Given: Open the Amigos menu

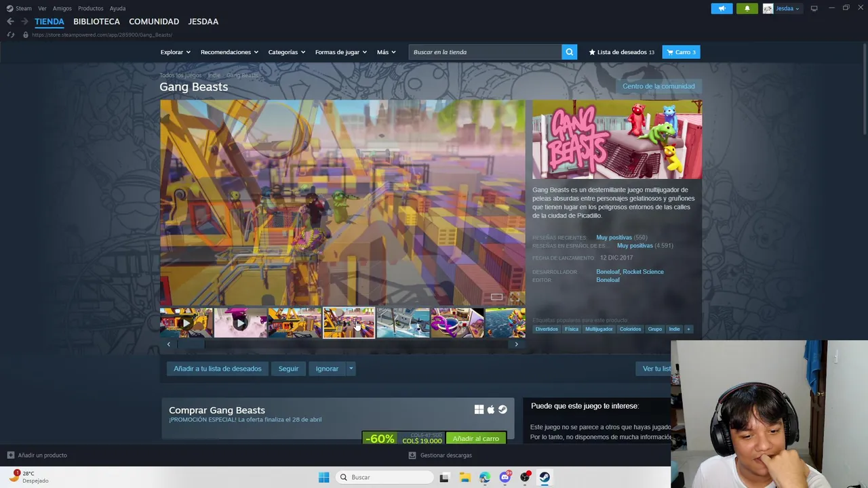Looking at the screenshot, I should (62, 8).
